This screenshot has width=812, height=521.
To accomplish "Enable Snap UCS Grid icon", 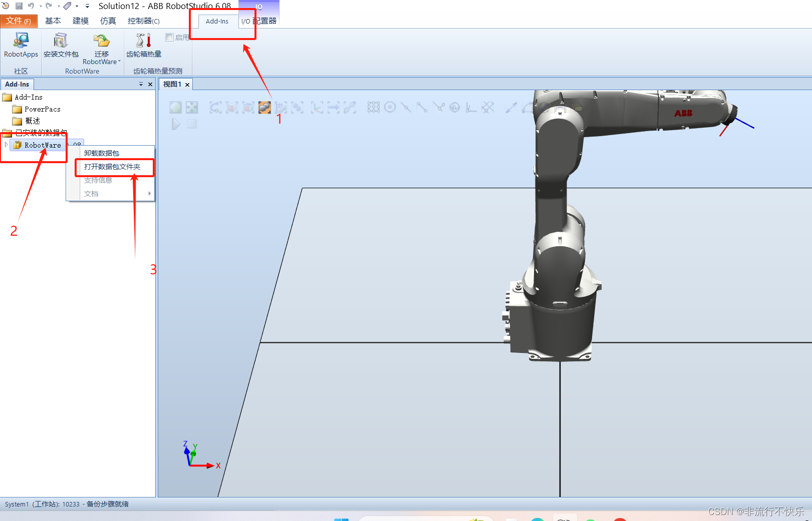I will point(488,107).
